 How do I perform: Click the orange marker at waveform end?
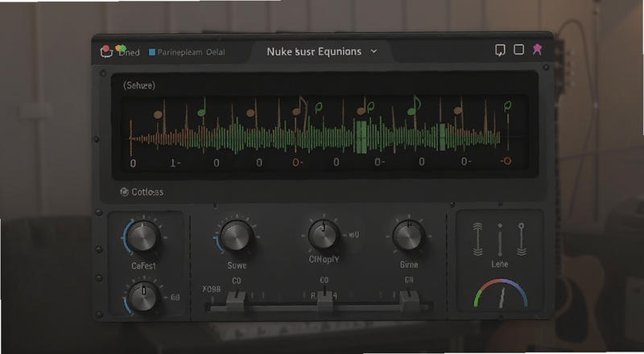(507, 162)
